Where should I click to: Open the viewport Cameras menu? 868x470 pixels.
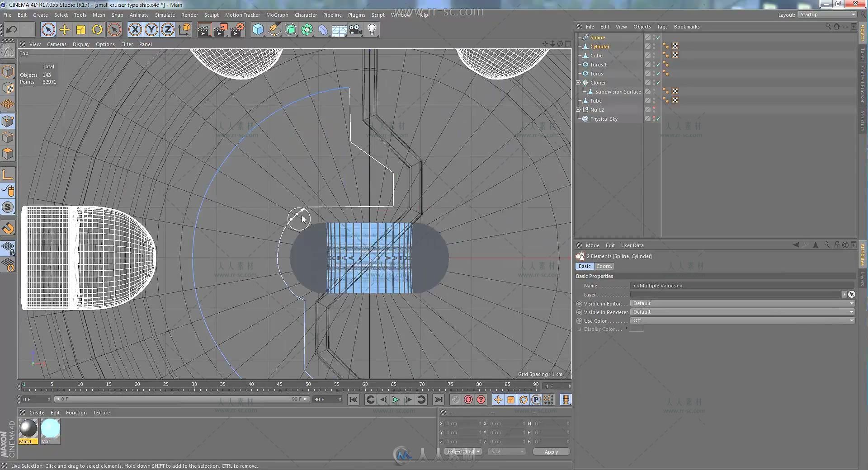tap(57, 44)
